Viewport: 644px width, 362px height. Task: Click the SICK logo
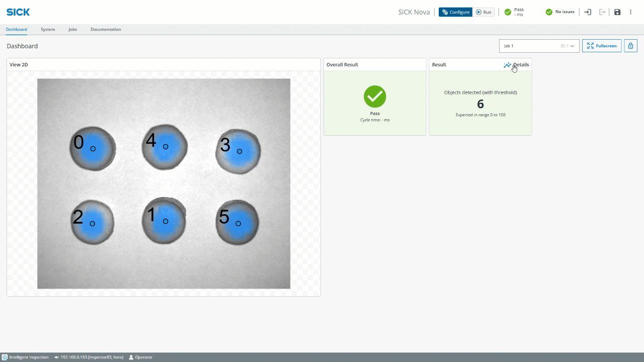pyautogui.click(x=18, y=12)
